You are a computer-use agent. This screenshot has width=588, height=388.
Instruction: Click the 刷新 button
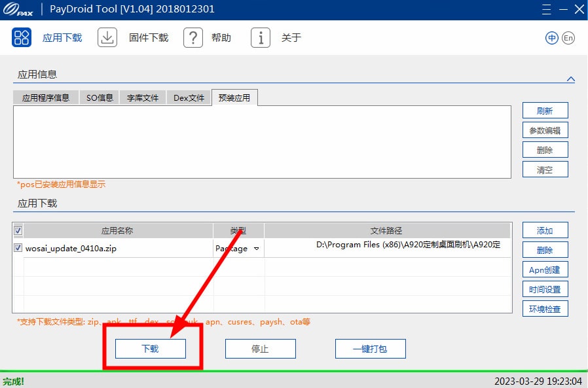pyautogui.click(x=545, y=111)
